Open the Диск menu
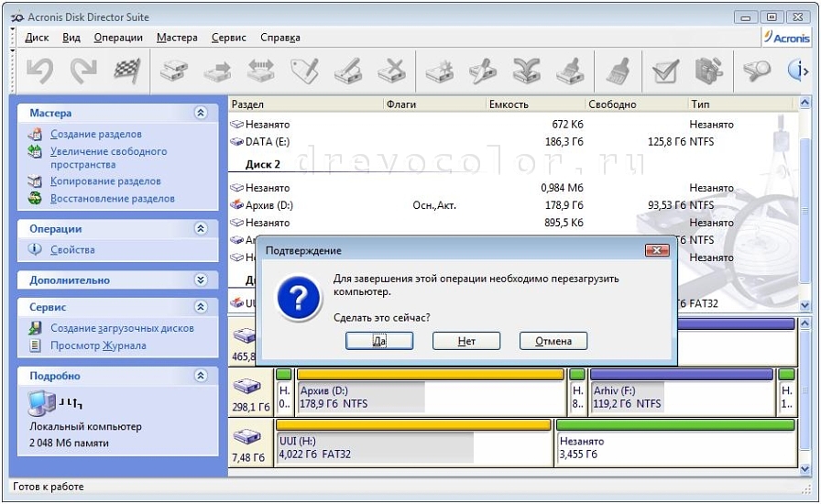Screen dimensions: 821x504 [x=37, y=38]
